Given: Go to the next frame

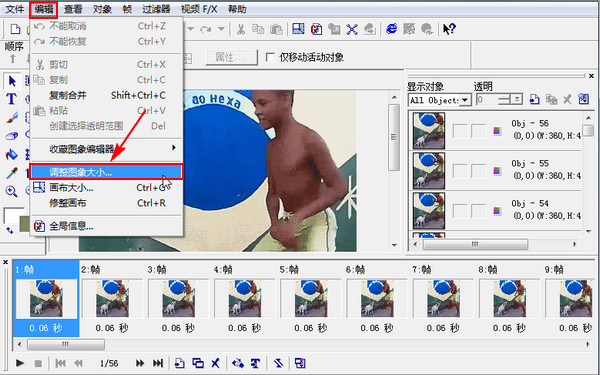Looking at the screenshot, I should click(x=140, y=363).
